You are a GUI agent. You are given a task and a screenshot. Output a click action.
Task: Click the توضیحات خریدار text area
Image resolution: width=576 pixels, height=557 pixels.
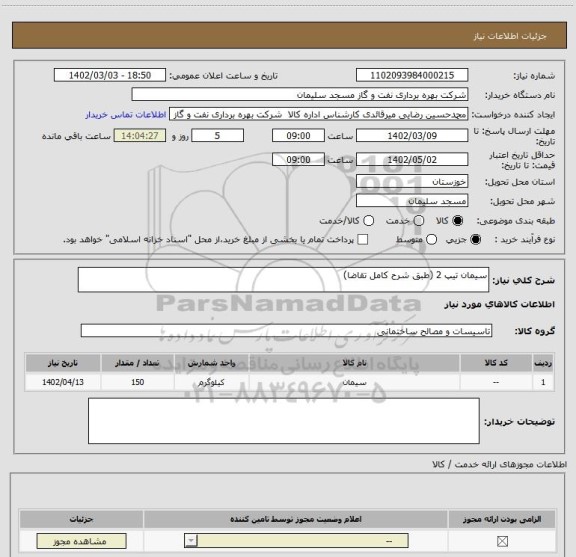[284, 421]
